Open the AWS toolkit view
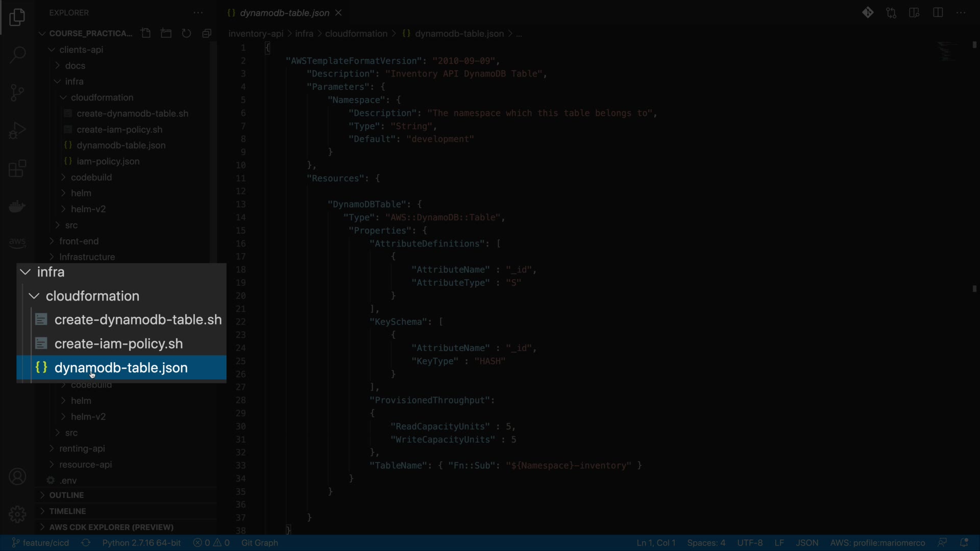The image size is (980, 551). (x=17, y=242)
